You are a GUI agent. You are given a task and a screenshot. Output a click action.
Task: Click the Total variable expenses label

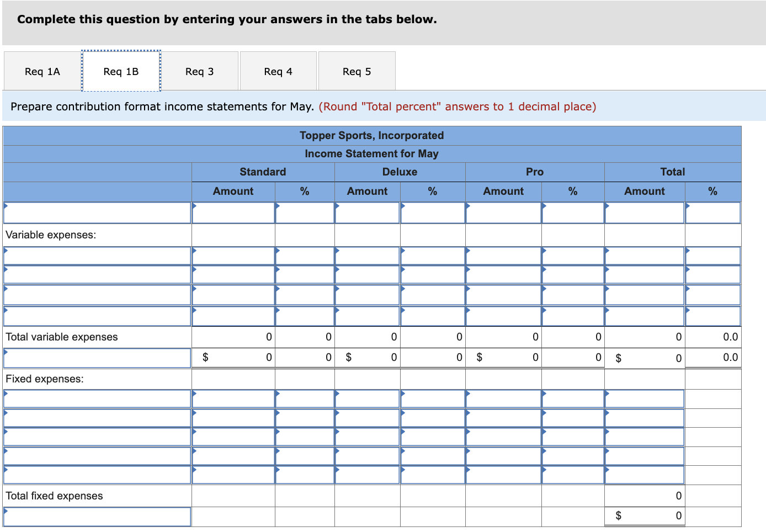point(62,337)
